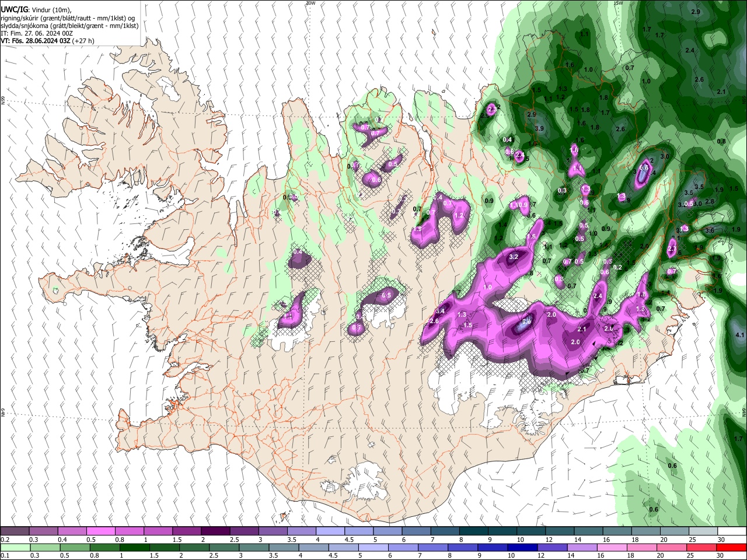Pick the deep purple 2 snow scale swatch
The image size is (747, 560).
coord(215,531)
